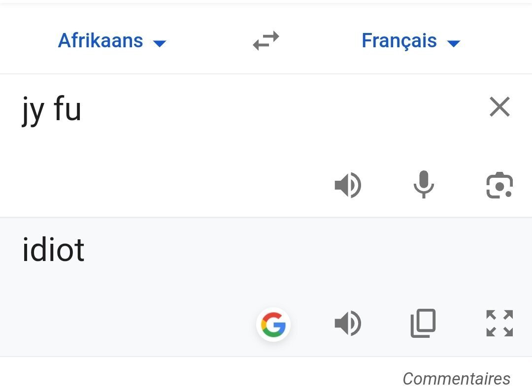
Task: Expand the arrow next to Français
Action: [453, 43]
